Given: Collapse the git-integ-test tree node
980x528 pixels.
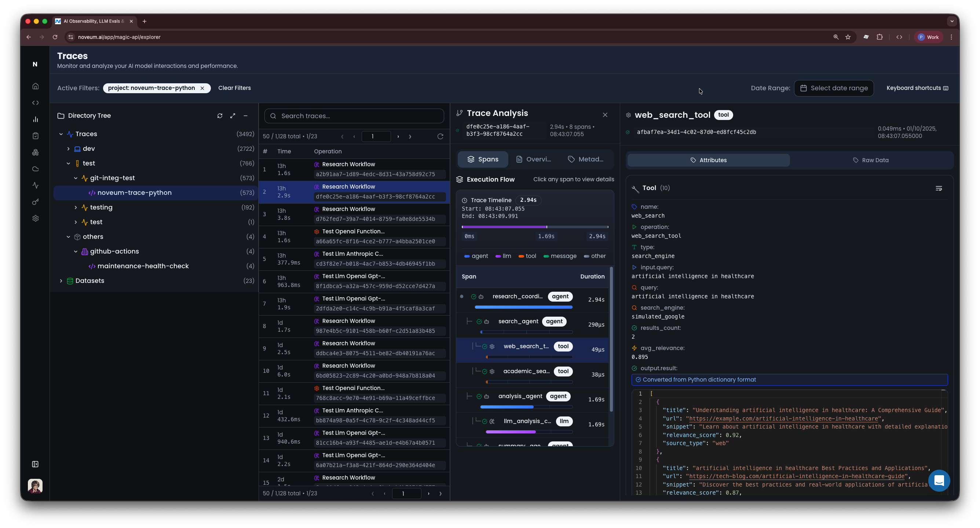Looking at the screenshot, I should pos(76,178).
